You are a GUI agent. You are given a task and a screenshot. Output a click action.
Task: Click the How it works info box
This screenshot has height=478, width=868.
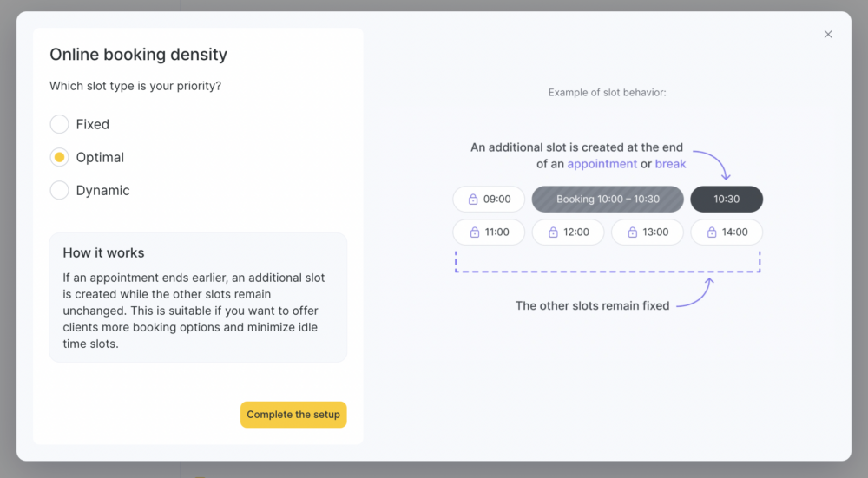(x=198, y=298)
